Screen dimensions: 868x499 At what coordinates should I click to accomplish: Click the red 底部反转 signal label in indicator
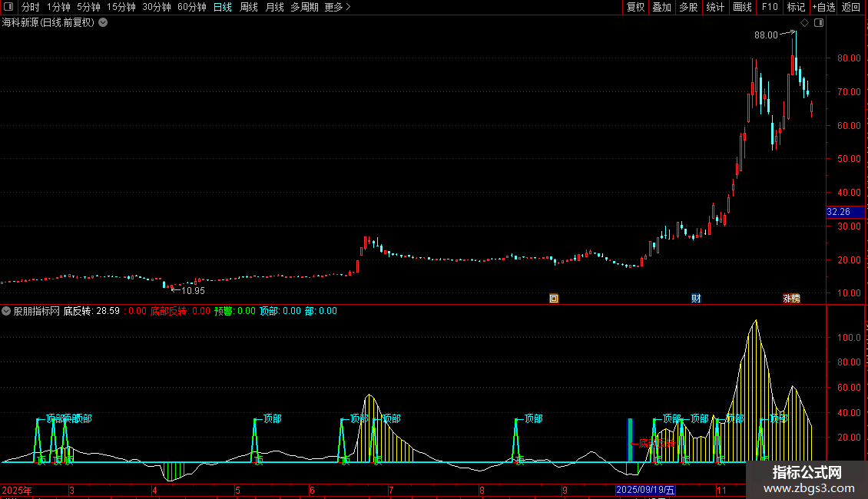pos(657,443)
